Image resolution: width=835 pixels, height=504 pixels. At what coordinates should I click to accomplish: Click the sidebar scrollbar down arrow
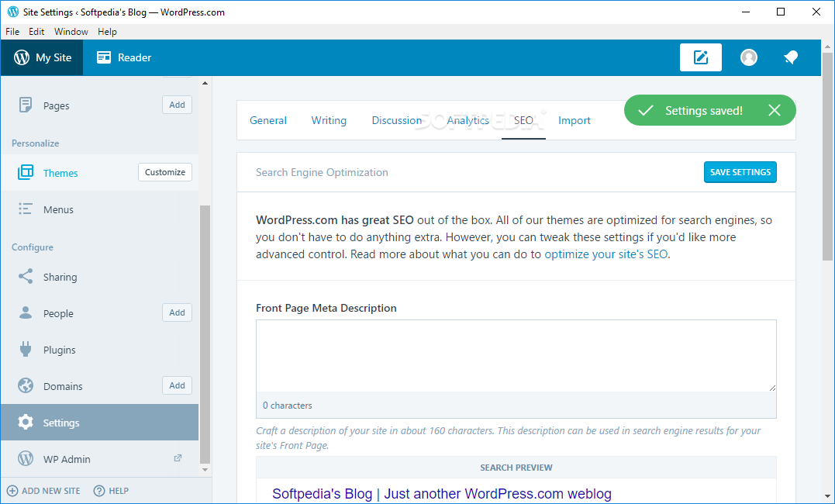click(205, 470)
